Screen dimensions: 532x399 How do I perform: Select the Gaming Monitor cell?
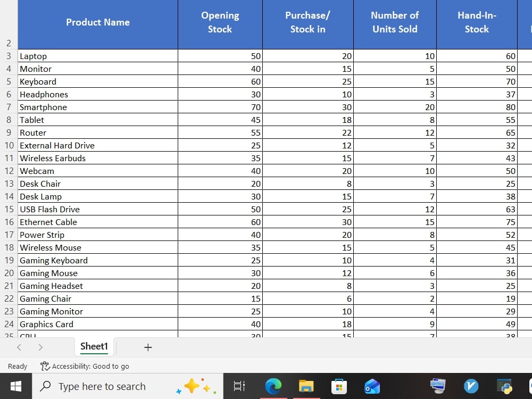pos(98,311)
